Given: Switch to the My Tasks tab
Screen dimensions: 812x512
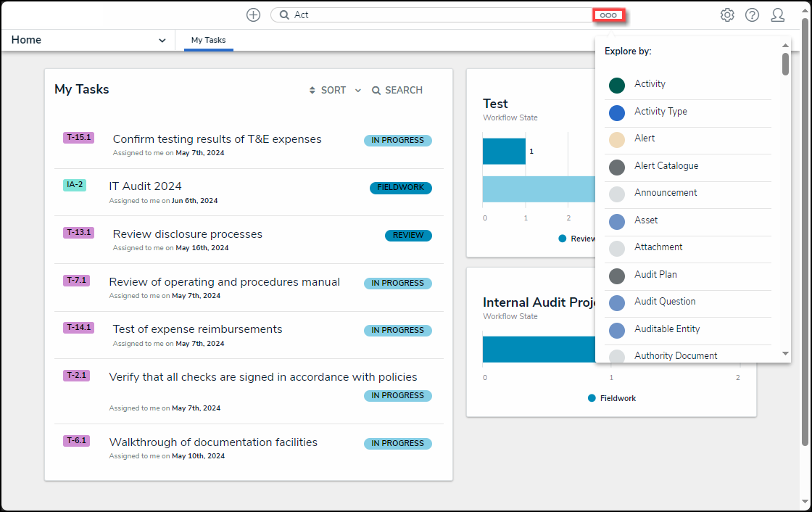Looking at the screenshot, I should (x=208, y=41).
